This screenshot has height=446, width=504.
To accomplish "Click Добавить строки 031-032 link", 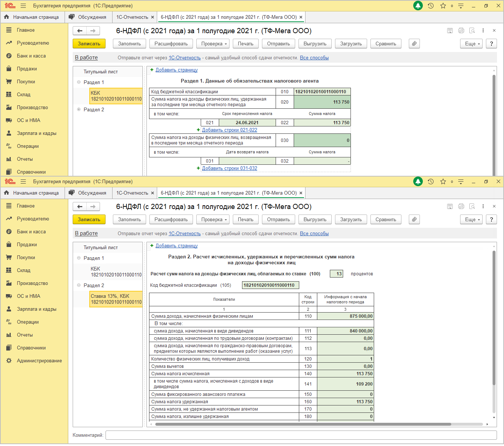I will (x=229, y=168).
